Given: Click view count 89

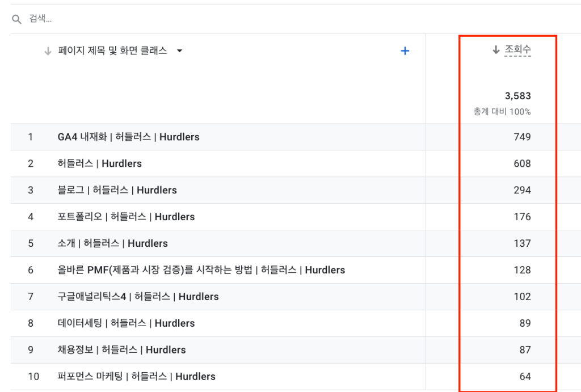Looking at the screenshot, I should pyautogui.click(x=525, y=323).
